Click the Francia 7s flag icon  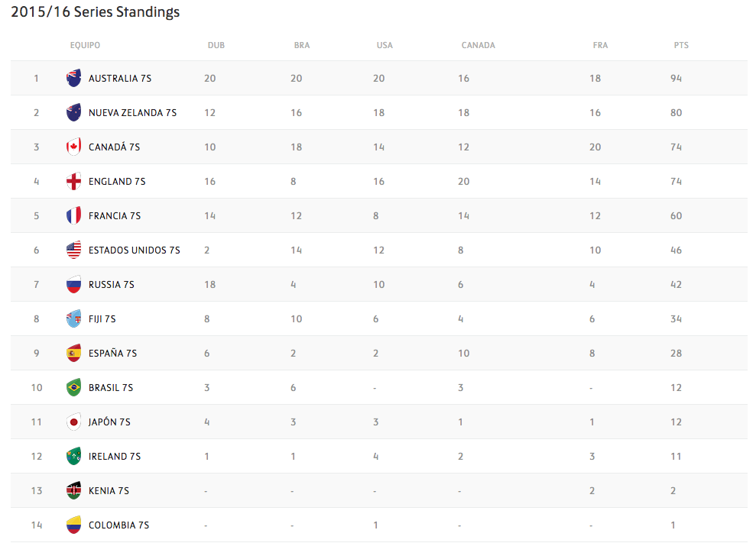(73, 215)
